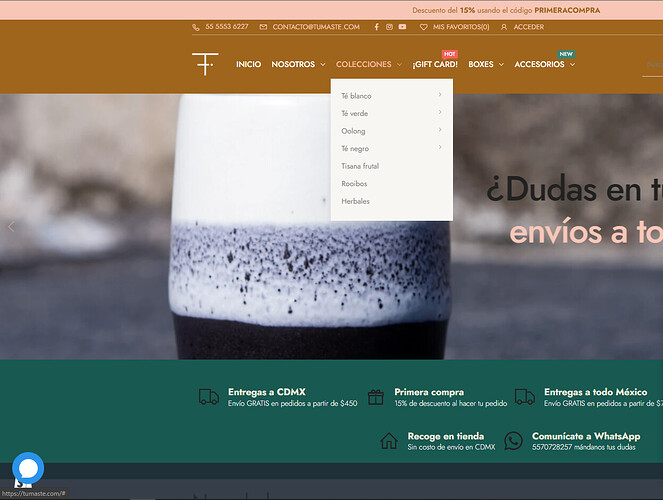Select Herbales from the dropdown

click(355, 201)
